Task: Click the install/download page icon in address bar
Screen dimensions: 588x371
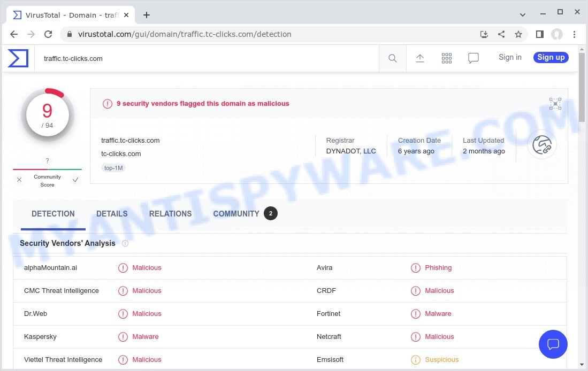Action: (x=484, y=34)
